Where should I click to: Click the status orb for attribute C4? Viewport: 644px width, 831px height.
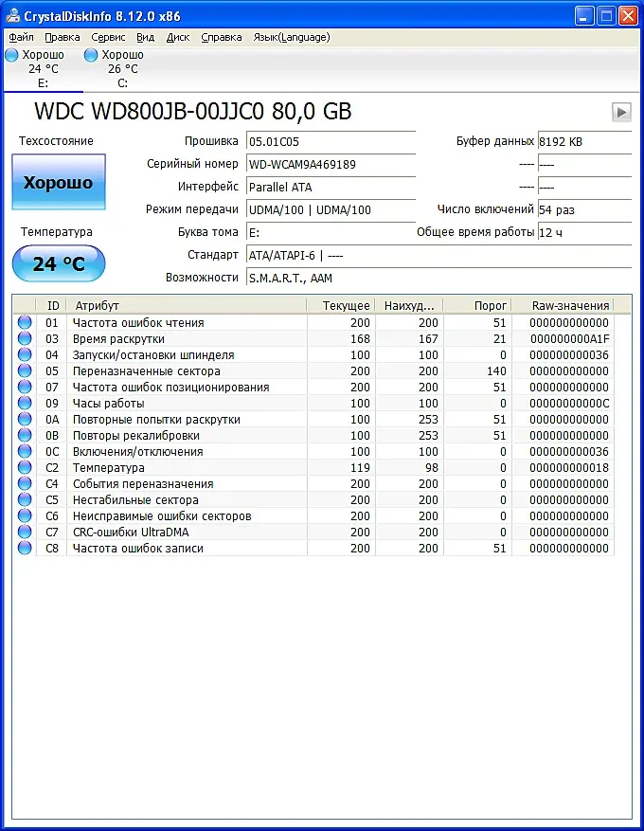[x=25, y=483]
